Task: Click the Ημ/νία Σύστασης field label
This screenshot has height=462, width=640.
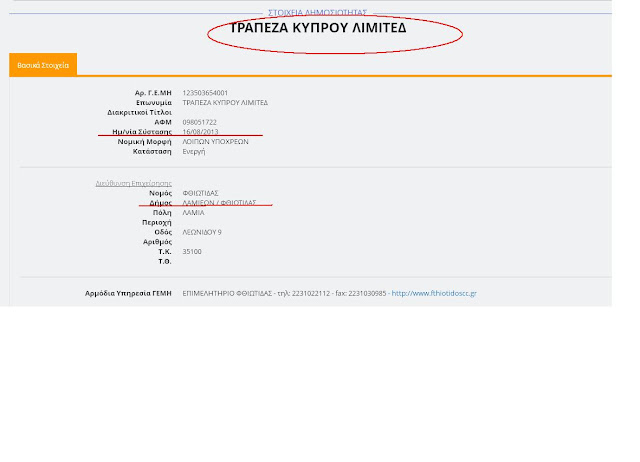Action: 142,132
